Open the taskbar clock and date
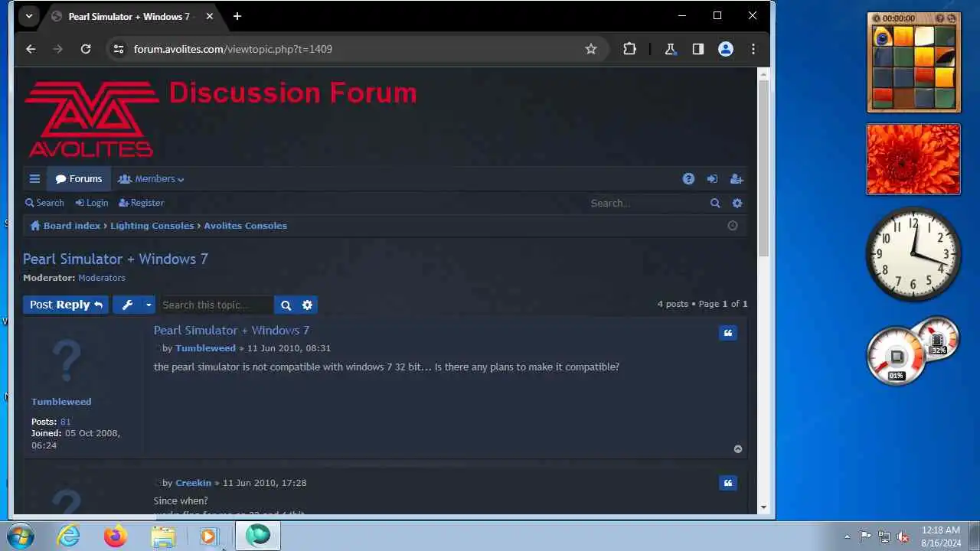Viewport: 980px width, 551px height. [x=941, y=536]
